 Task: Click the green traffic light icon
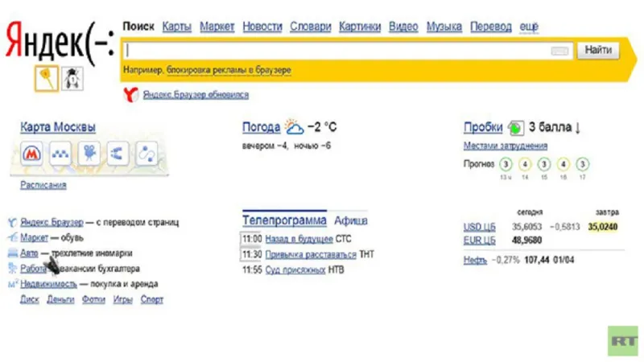pyautogui.click(x=515, y=128)
